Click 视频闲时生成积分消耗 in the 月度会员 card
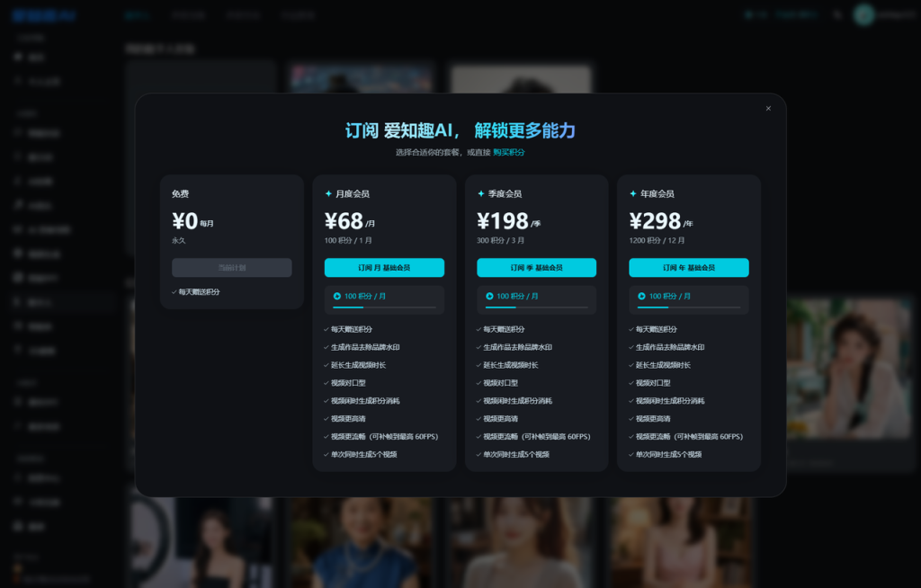The height and width of the screenshot is (588, 921). [365, 401]
